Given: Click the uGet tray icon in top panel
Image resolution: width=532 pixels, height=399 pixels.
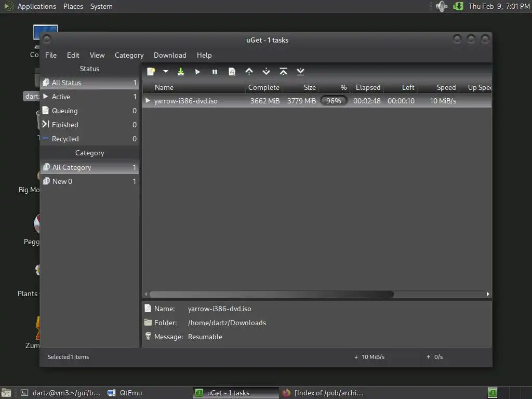Looking at the screenshot, I should tap(458, 6).
